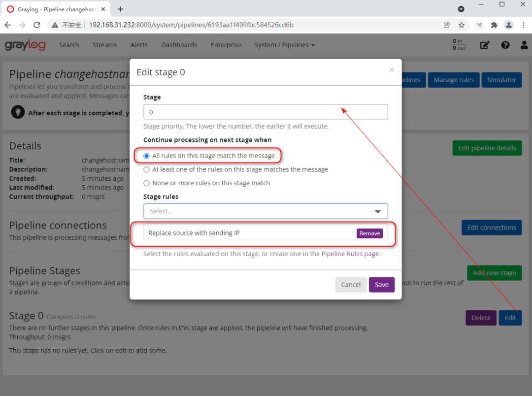
Task: Open the help question mark icon
Action: tap(505, 45)
